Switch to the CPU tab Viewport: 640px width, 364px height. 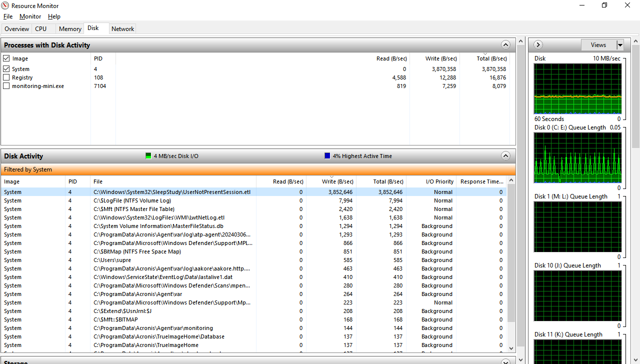(41, 29)
